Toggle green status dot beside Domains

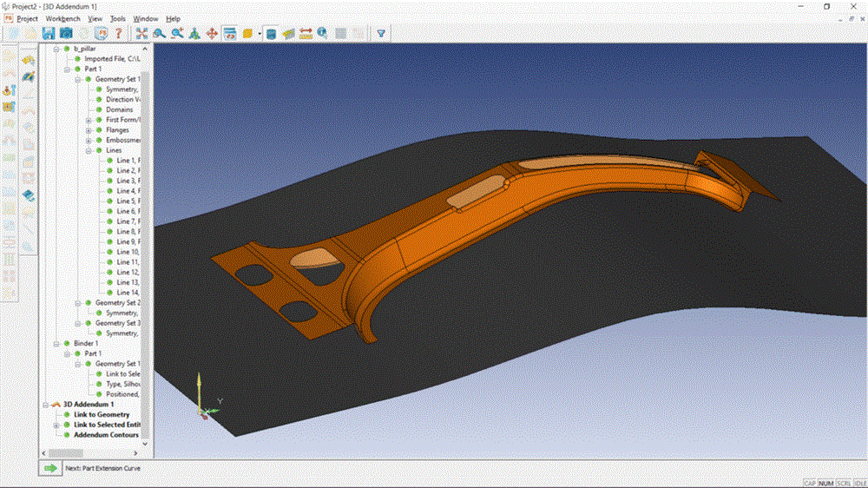coord(99,110)
